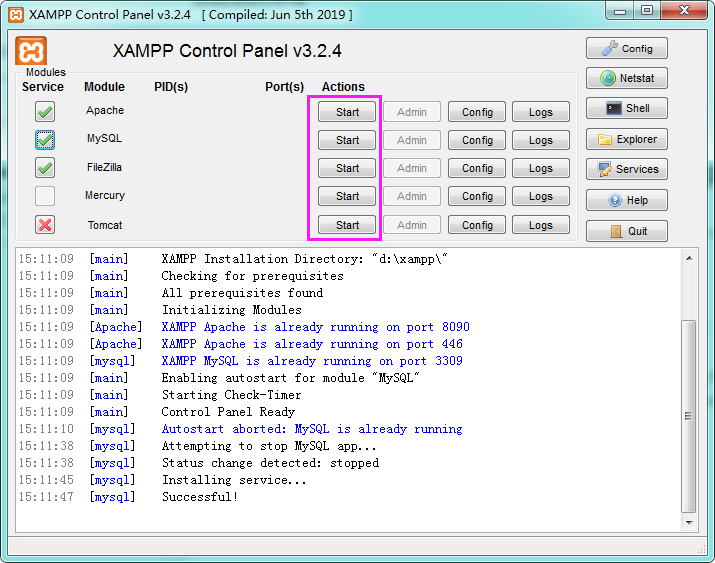Viewport: 715px width, 563px height.
Task: Click log line 'MySQL is already running on port 3309'
Action: pos(312,361)
